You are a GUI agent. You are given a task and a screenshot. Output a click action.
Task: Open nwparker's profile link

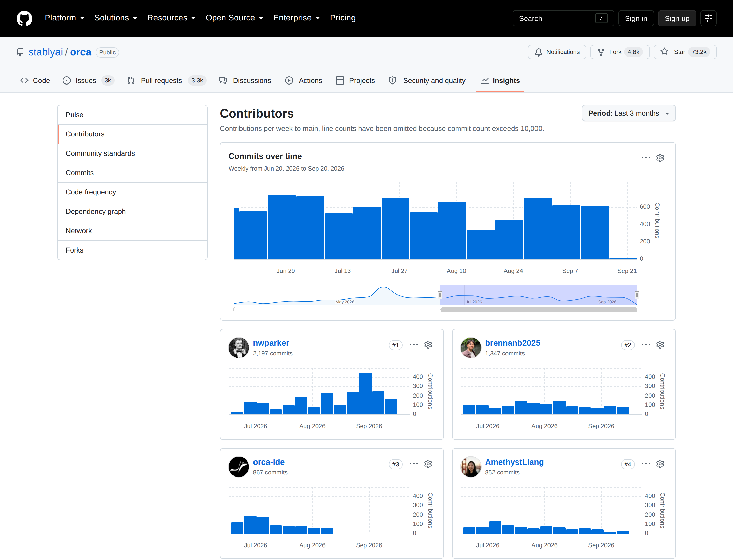tap(271, 343)
